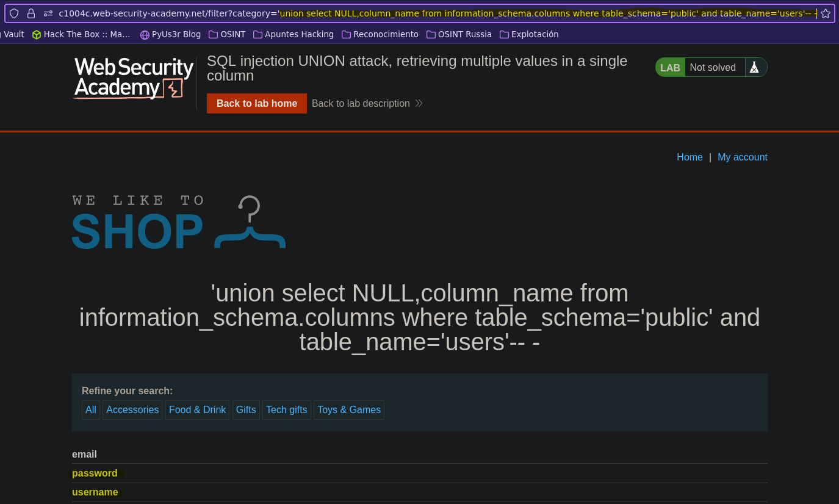Click the lab flask icon
This screenshot has width=839, height=504.
(754, 67)
